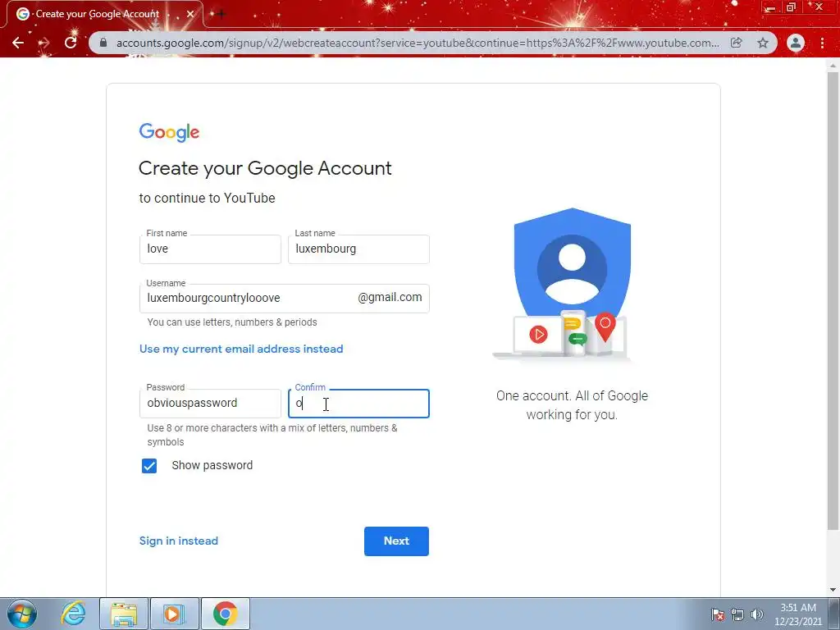Click the volume speaker tray icon
Viewport: 840px width, 630px height.
pyautogui.click(x=757, y=614)
